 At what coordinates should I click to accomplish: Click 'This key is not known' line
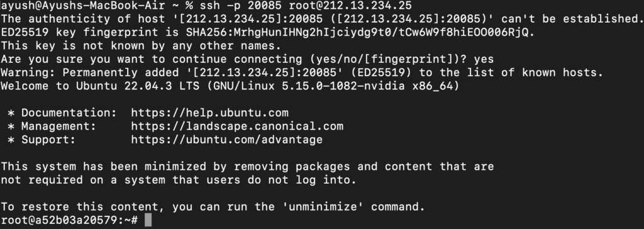141,46
